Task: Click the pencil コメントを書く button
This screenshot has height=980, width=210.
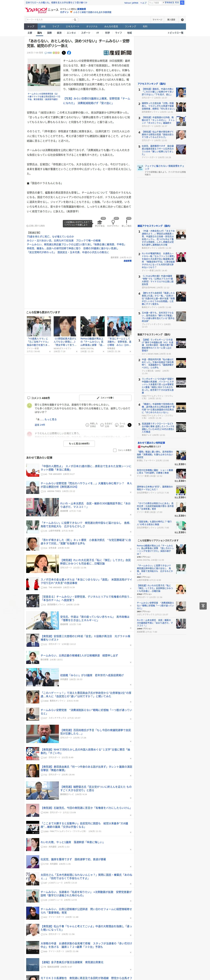Action: click(105, 398)
